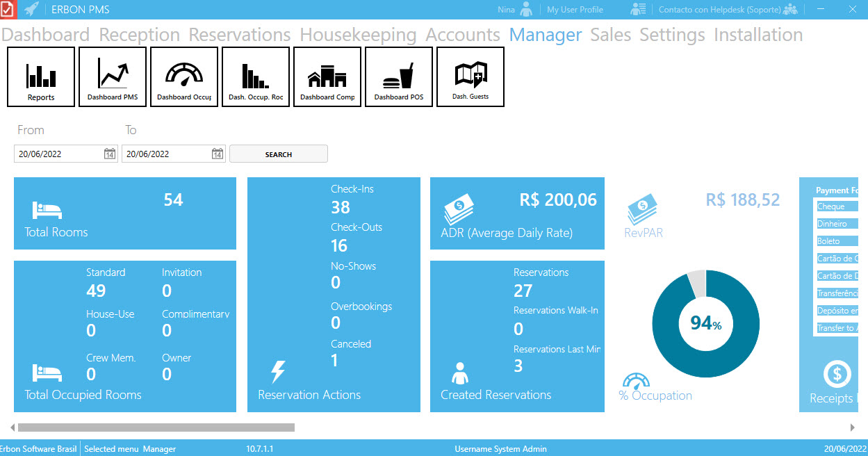Open the Settings menu
This screenshot has height=456, width=868.
tap(672, 35)
